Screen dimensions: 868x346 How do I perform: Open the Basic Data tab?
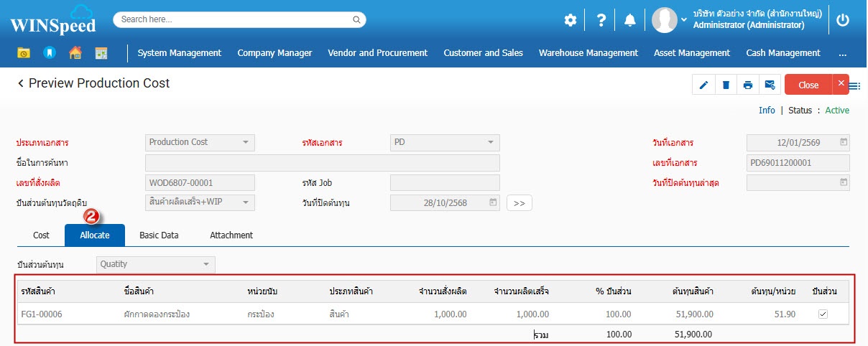tap(159, 235)
